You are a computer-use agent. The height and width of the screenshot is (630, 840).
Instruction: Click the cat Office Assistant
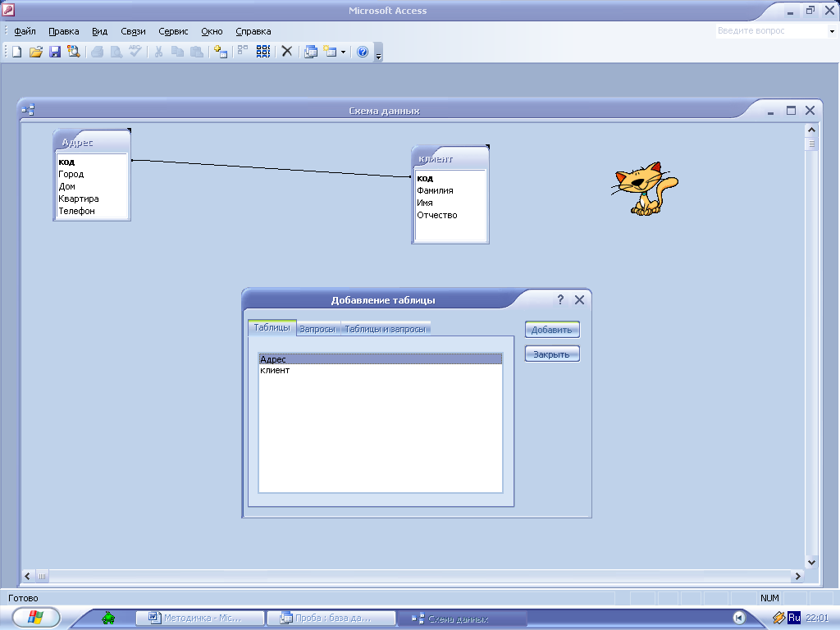click(x=645, y=189)
